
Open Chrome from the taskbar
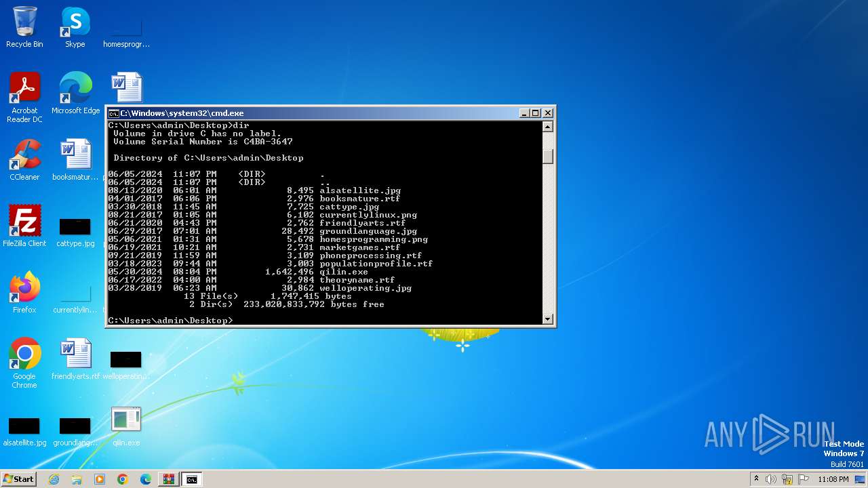(x=123, y=479)
